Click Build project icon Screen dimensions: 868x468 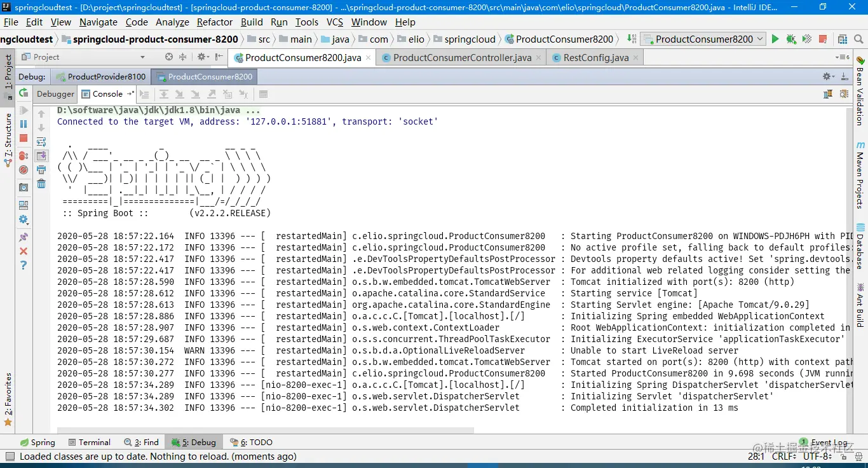point(632,39)
